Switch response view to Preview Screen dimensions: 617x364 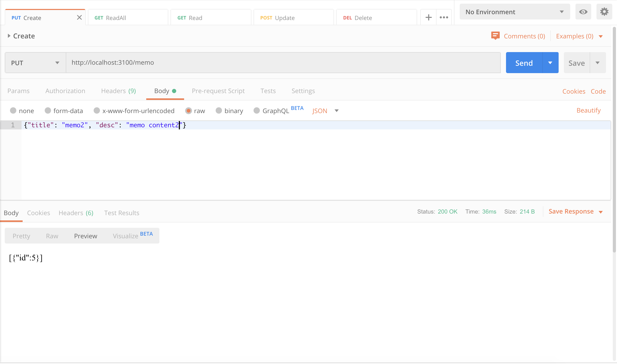pos(85,236)
